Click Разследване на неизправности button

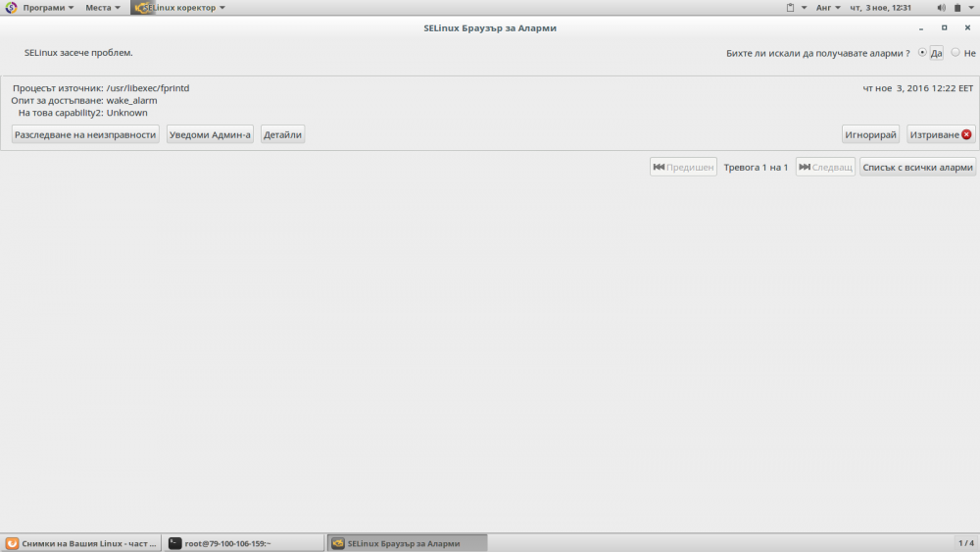tap(85, 134)
